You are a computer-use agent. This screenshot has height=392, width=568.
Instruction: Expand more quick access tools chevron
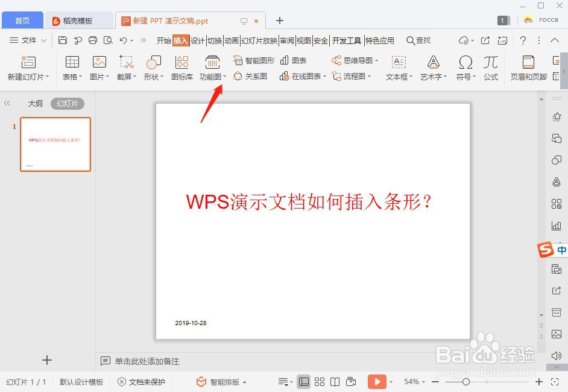144,40
